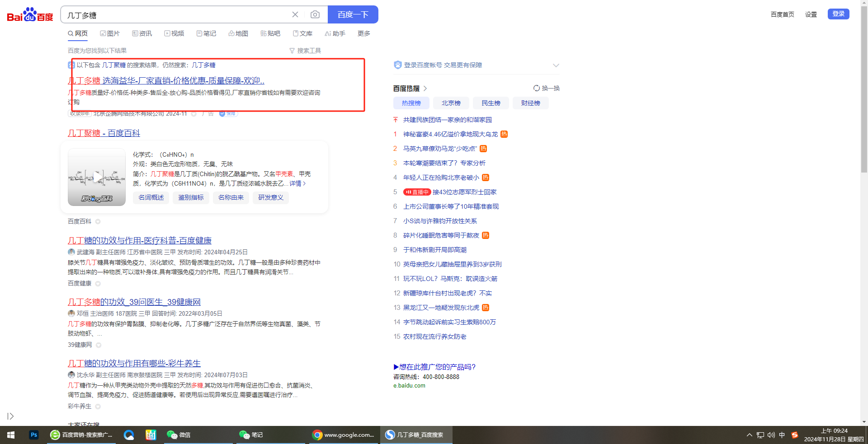This screenshot has height=444, width=868.
Task: Play the 几丁聚糖 encyclopedia video thumbnail
Action: pyautogui.click(x=97, y=177)
